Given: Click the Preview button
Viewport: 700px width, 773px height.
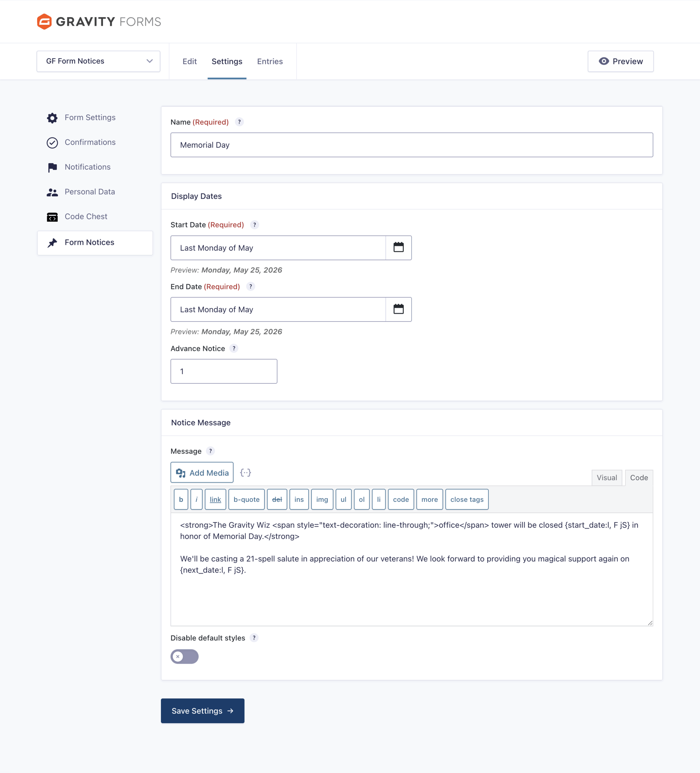Looking at the screenshot, I should tap(620, 61).
